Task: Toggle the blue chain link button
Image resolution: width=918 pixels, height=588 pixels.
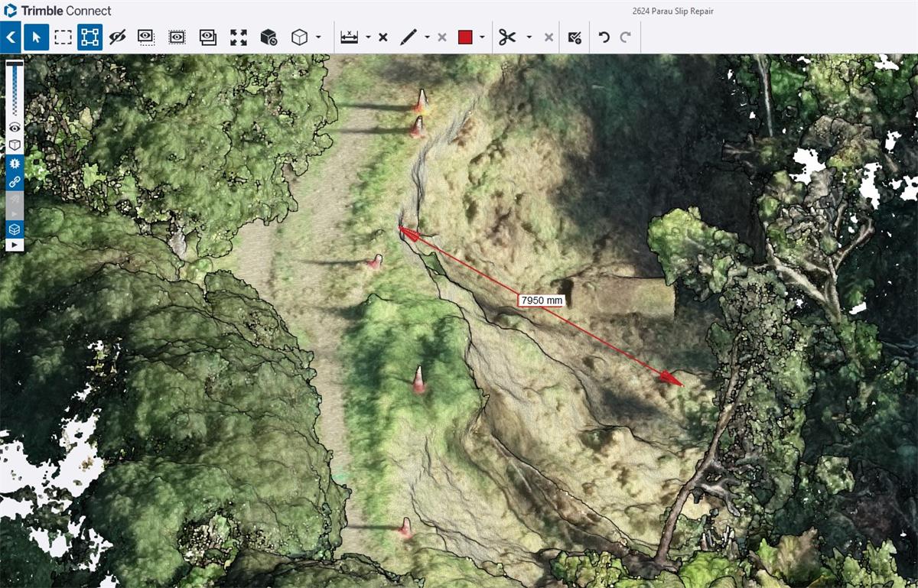Action: coord(15,181)
